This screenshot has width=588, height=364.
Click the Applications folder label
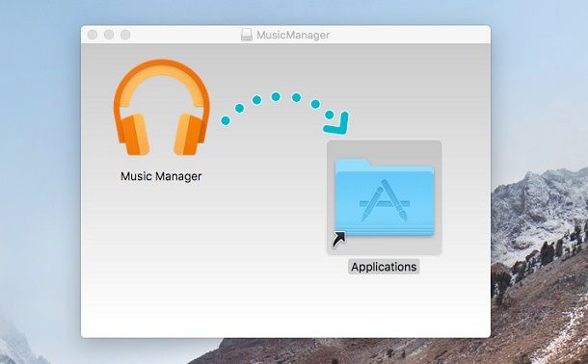click(x=384, y=267)
